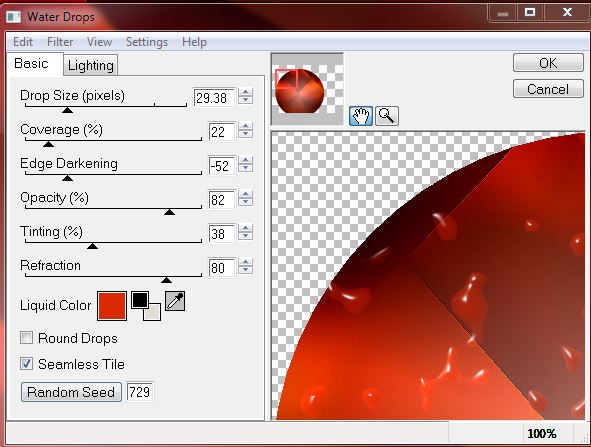Pick color with the eyedropper tool
Viewport: 591px width, 447px height.
coord(175,301)
